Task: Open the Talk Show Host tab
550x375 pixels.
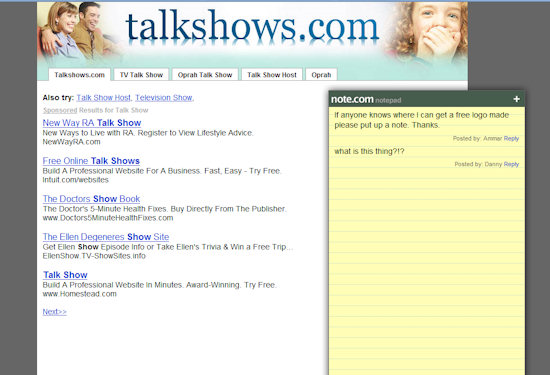Action: pos(272,75)
